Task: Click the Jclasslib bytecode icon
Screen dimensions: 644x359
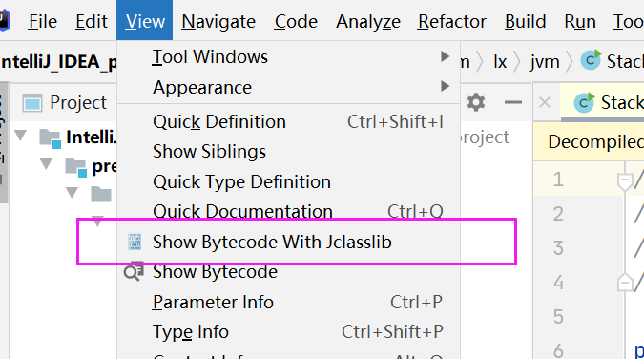Action: 135,242
